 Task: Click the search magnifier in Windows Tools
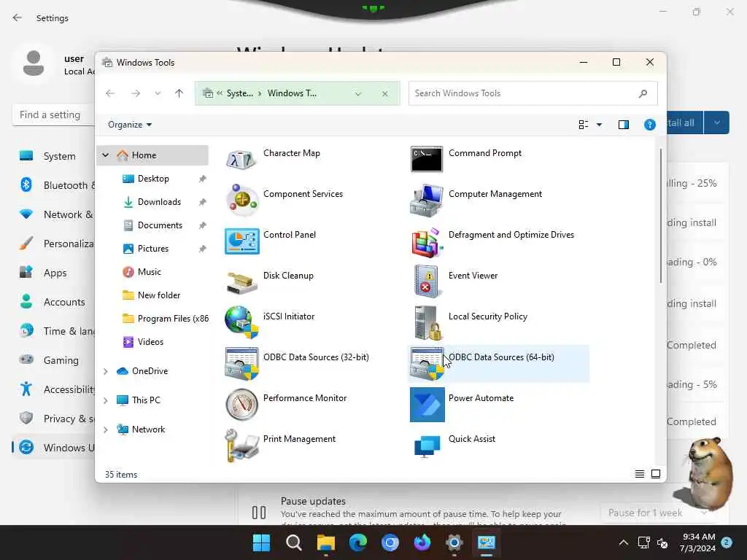tap(643, 93)
